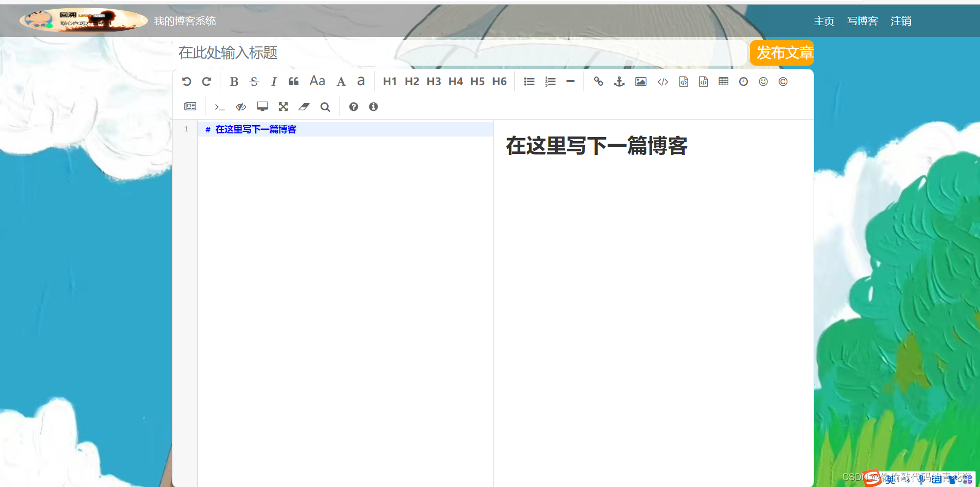Open the editor info/about icon
This screenshot has width=980, height=487.
coord(373,107)
